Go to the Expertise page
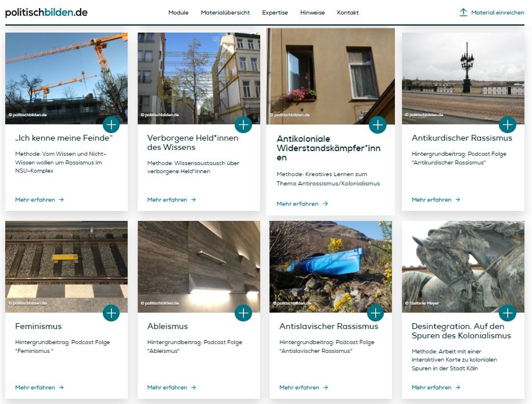This screenshot has height=404, width=532. (275, 13)
